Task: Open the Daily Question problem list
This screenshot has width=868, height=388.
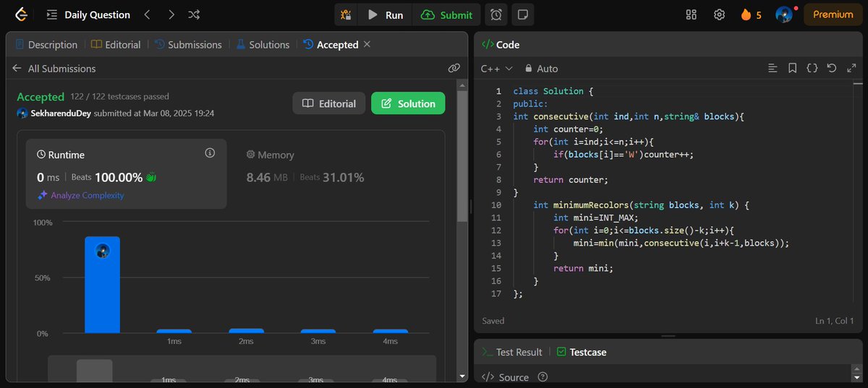Action: (x=88, y=14)
